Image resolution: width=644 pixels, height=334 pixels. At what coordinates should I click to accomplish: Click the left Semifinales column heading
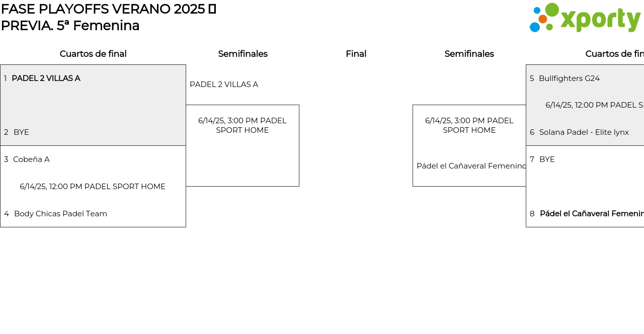click(x=243, y=54)
